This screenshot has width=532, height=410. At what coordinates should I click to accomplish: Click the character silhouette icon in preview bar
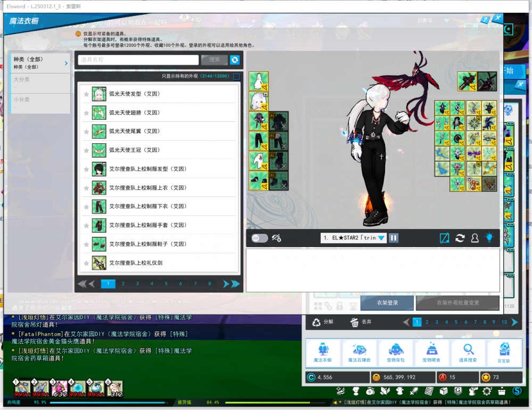tap(474, 238)
